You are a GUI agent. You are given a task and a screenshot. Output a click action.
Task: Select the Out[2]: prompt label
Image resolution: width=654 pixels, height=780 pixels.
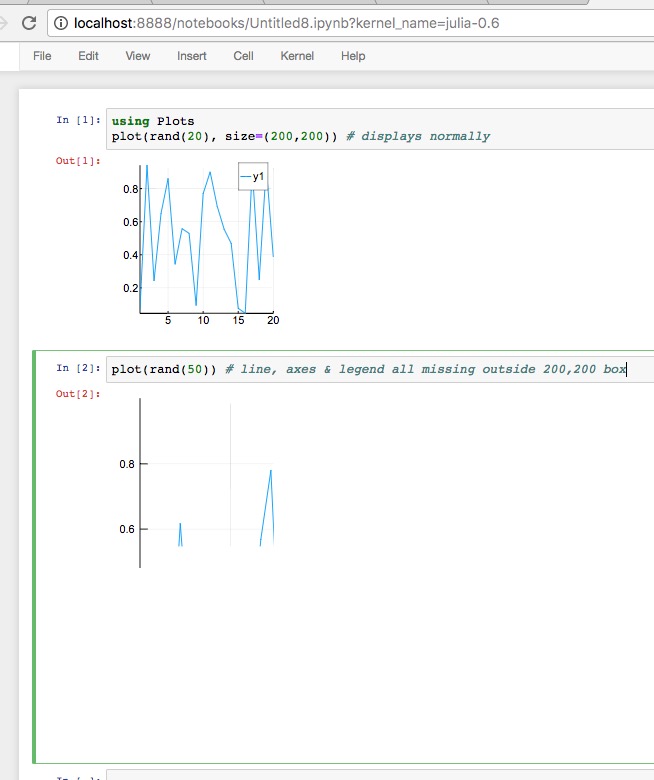click(x=78, y=394)
